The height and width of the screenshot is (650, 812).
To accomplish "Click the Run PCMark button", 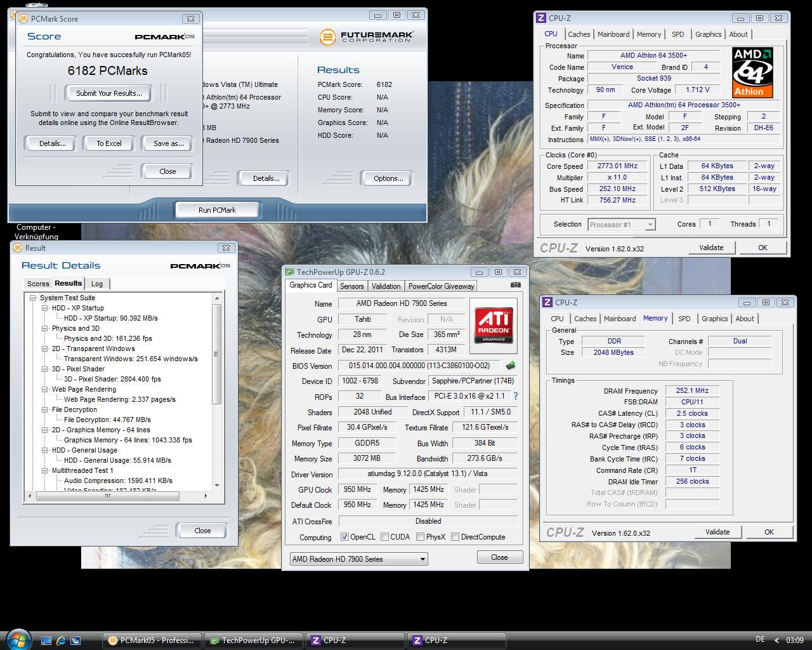I will click(x=217, y=210).
